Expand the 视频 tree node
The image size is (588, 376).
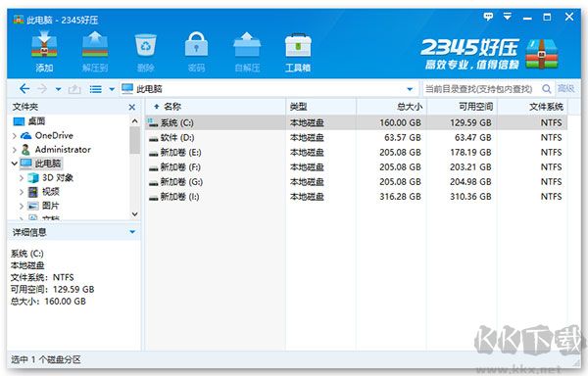point(22,192)
